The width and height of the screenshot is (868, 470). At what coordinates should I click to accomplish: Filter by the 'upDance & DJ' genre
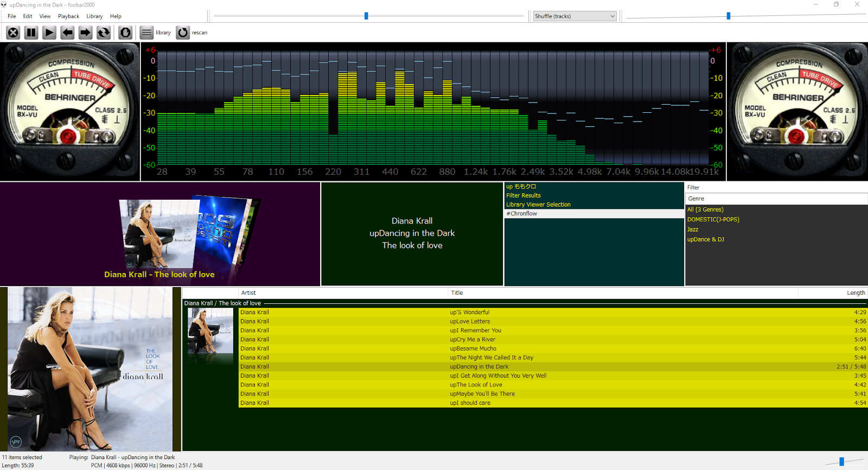[x=776, y=239]
